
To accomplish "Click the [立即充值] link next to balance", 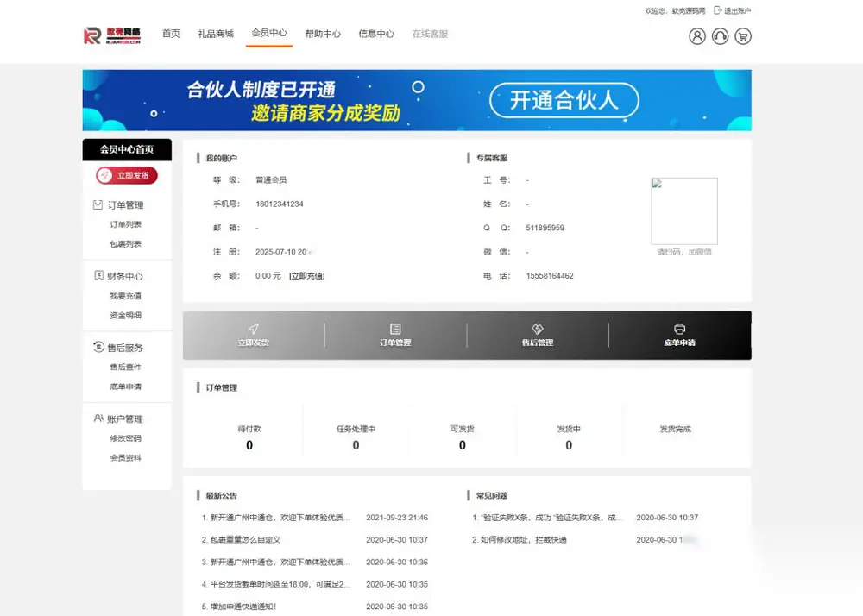I will 306,276.
